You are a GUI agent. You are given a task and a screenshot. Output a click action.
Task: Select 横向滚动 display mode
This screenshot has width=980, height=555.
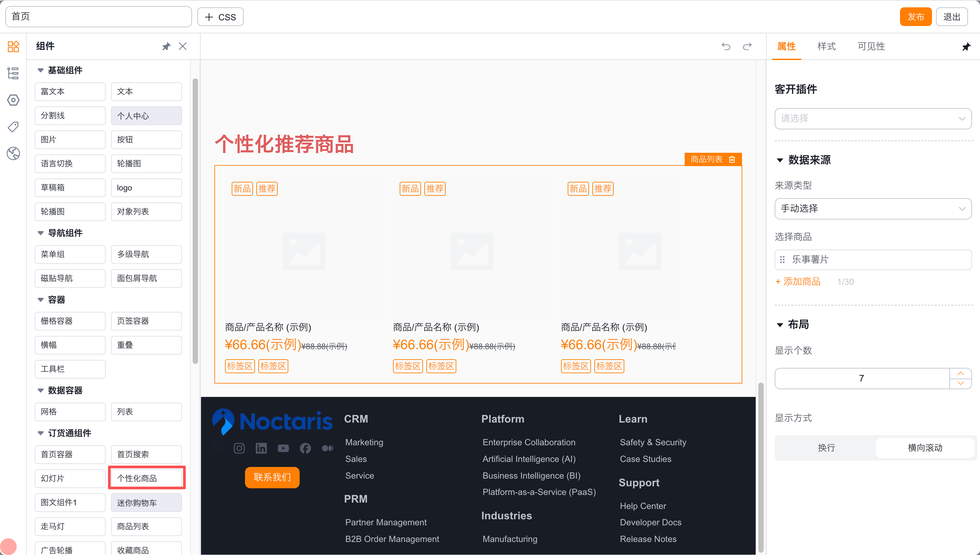pos(924,448)
